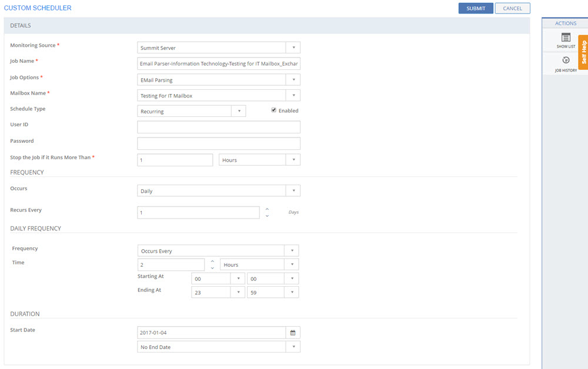The width and height of the screenshot is (588, 369).
Task: Decrease the Time interval stepper value
Action: tap(212, 268)
